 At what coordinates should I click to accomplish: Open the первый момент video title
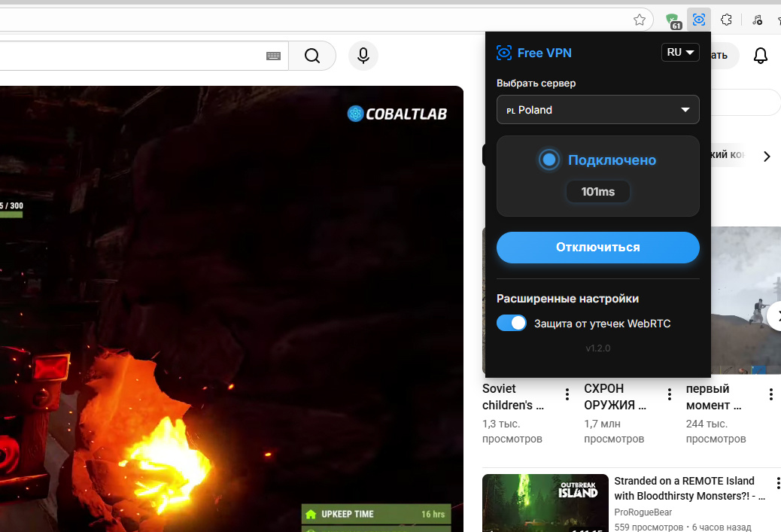point(714,397)
